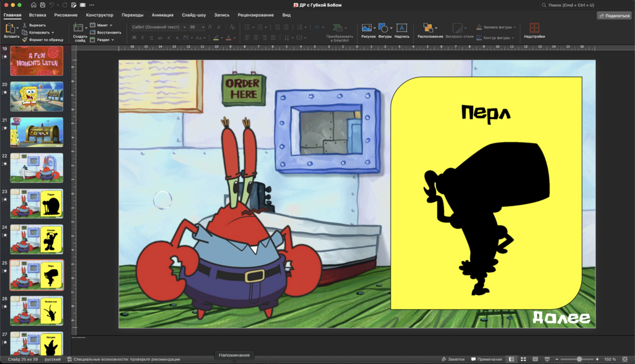Click the Поделиться share button

(x=615, y=16)
